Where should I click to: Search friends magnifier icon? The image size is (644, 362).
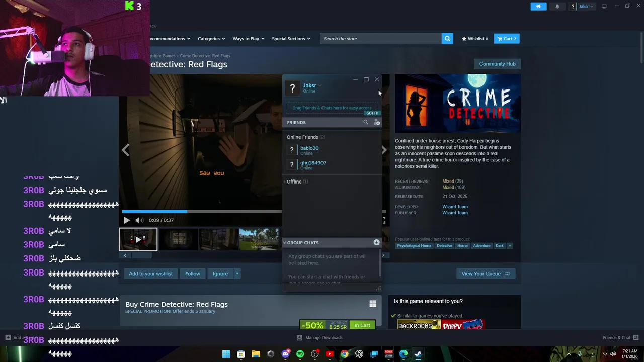point(366,122)
